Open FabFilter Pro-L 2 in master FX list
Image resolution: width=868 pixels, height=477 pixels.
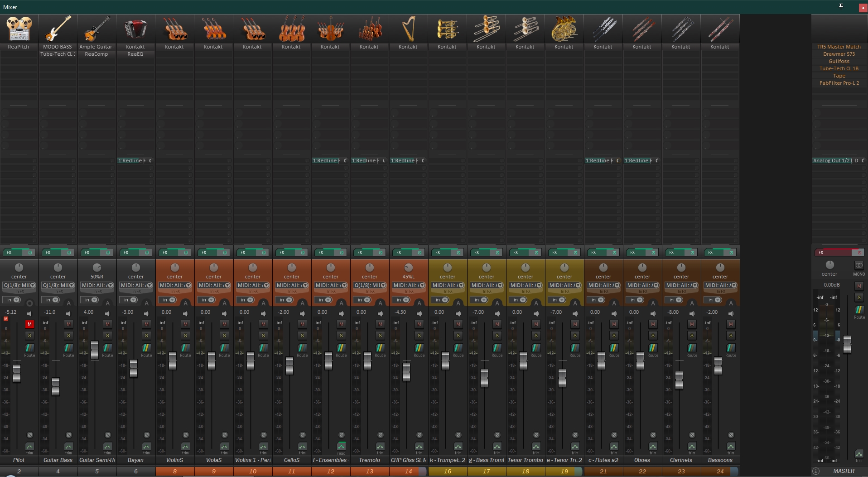[839, 83]
